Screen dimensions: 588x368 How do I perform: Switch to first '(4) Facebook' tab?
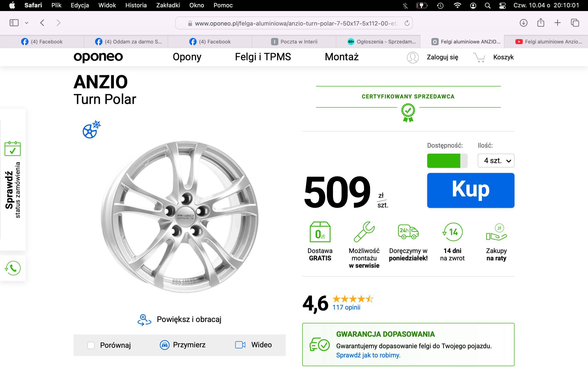click(42, 42)
